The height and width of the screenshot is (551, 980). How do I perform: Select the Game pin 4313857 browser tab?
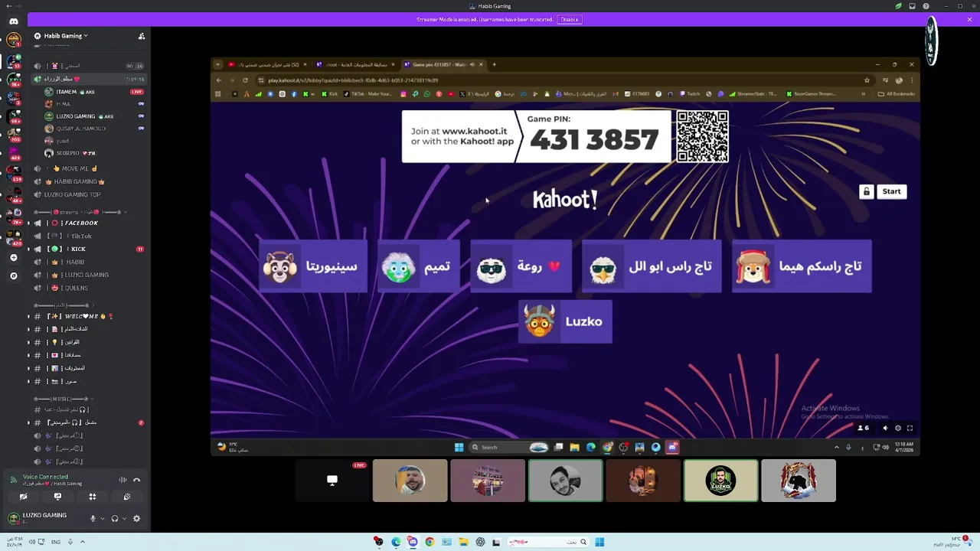[444, 64]
